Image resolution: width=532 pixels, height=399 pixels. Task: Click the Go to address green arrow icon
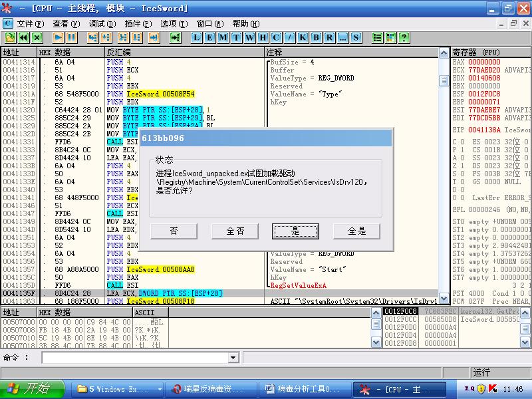click(x=175, y=38)
